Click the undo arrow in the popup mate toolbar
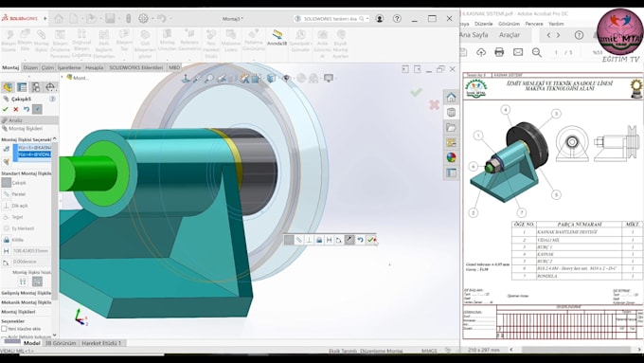644x363 pixels. click(x=360, y=240)
